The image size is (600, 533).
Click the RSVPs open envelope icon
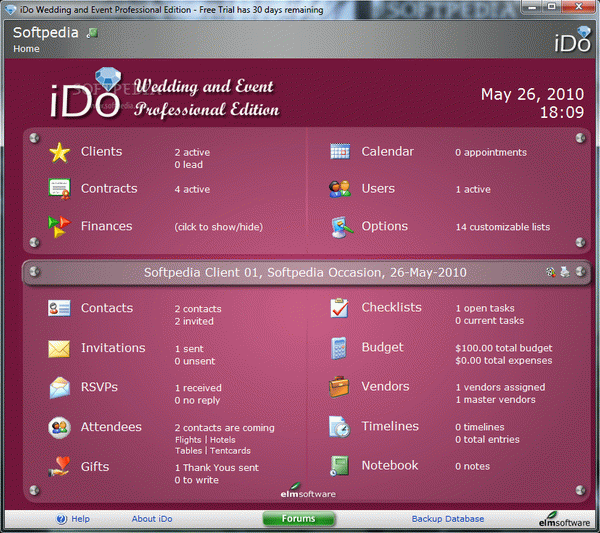point(60,388)
